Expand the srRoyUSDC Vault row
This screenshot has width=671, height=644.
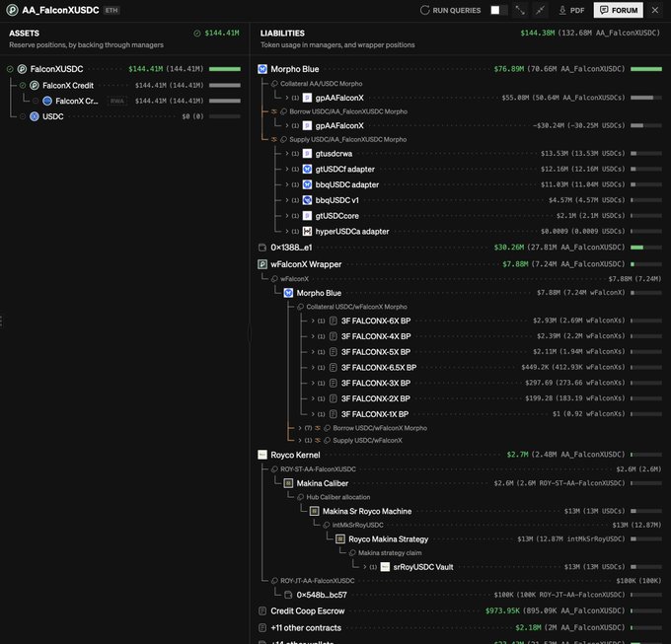[364, 567]
